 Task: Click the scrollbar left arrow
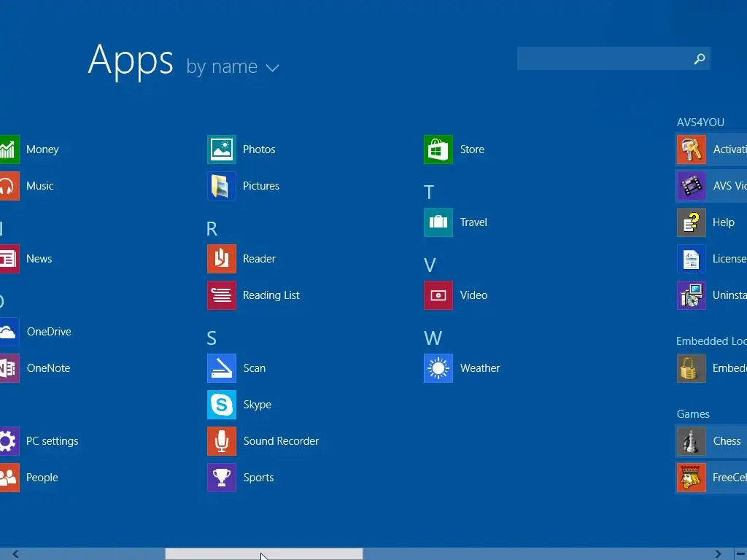coord(15,554)
